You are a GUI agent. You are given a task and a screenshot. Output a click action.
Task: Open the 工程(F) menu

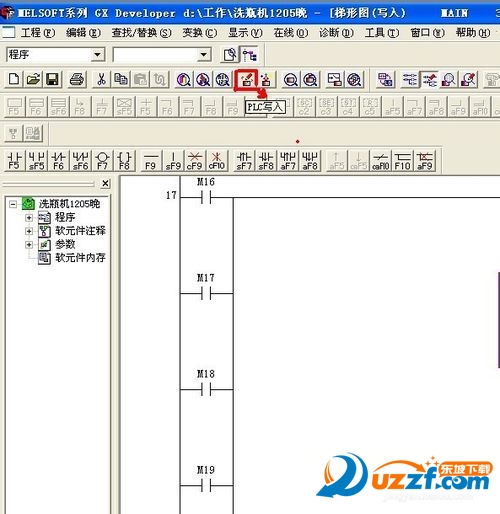38,33
